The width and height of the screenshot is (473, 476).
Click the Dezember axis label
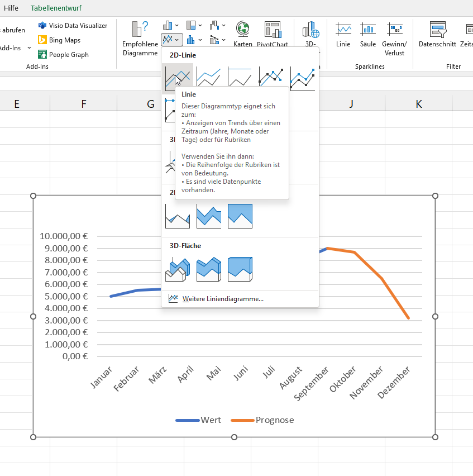point(394,382)
